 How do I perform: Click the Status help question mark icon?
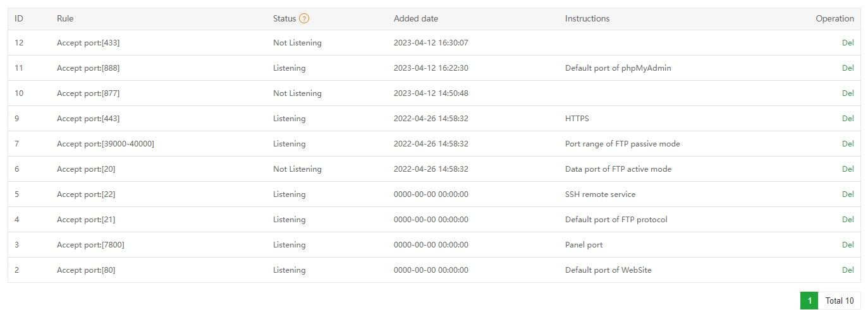click(304, 19)
